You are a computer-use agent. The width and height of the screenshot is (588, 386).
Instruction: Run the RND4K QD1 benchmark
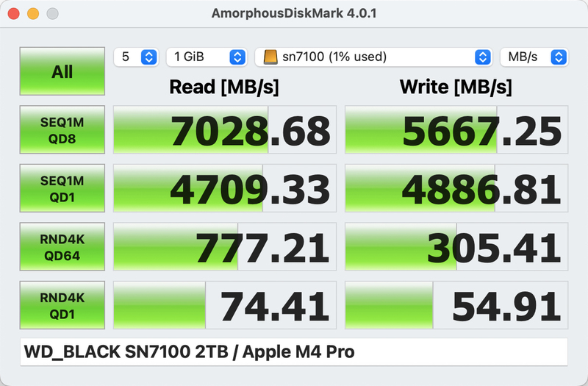tap(62, 305)
